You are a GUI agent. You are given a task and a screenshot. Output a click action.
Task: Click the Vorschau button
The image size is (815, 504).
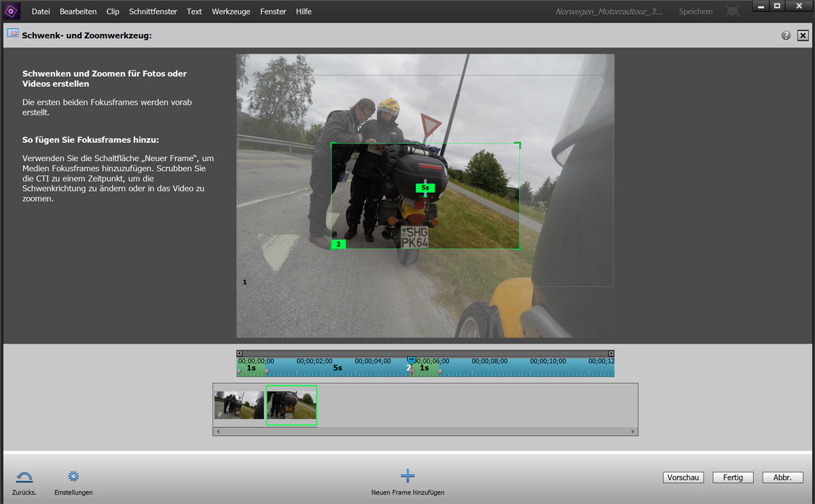[683, 478]
